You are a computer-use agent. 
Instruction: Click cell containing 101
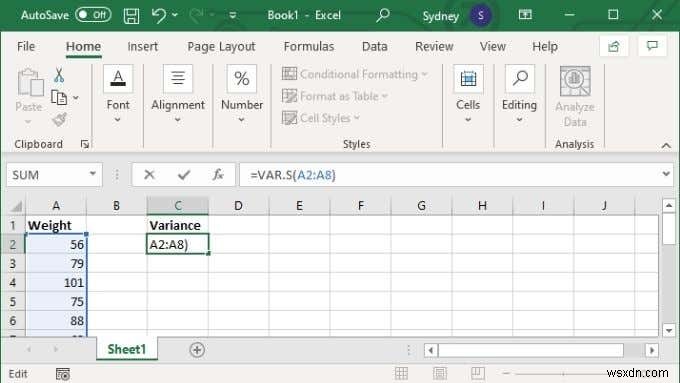[56, 282]
